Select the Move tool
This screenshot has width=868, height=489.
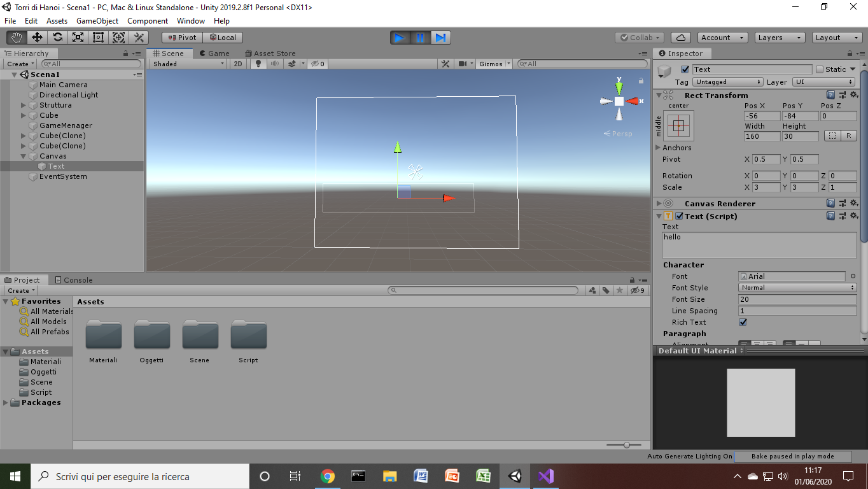(38, 38)
